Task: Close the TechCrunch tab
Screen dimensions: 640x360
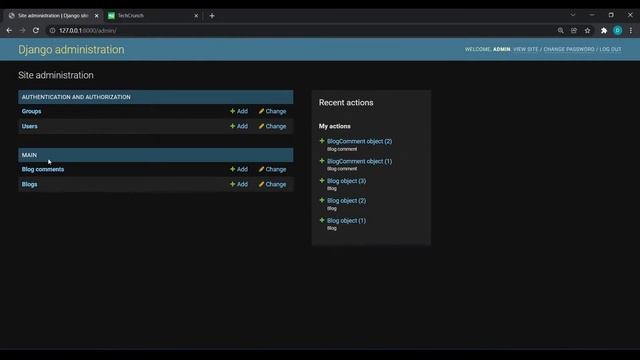Action: 196,16
